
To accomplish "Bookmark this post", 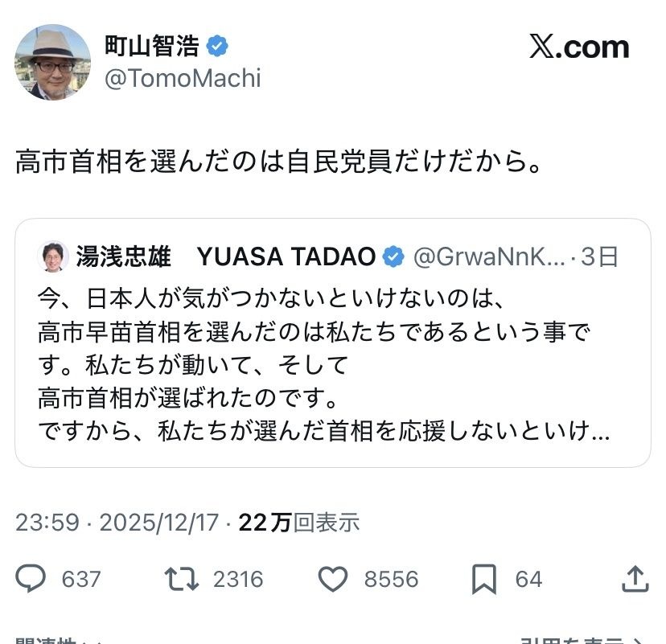I will 483,579.
